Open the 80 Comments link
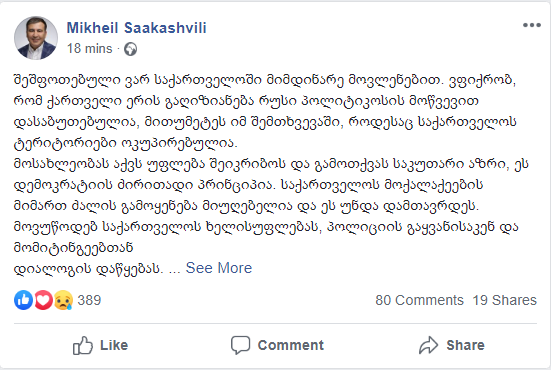Image resolution: width=551 pixels, height=370 pixels. 419,300
